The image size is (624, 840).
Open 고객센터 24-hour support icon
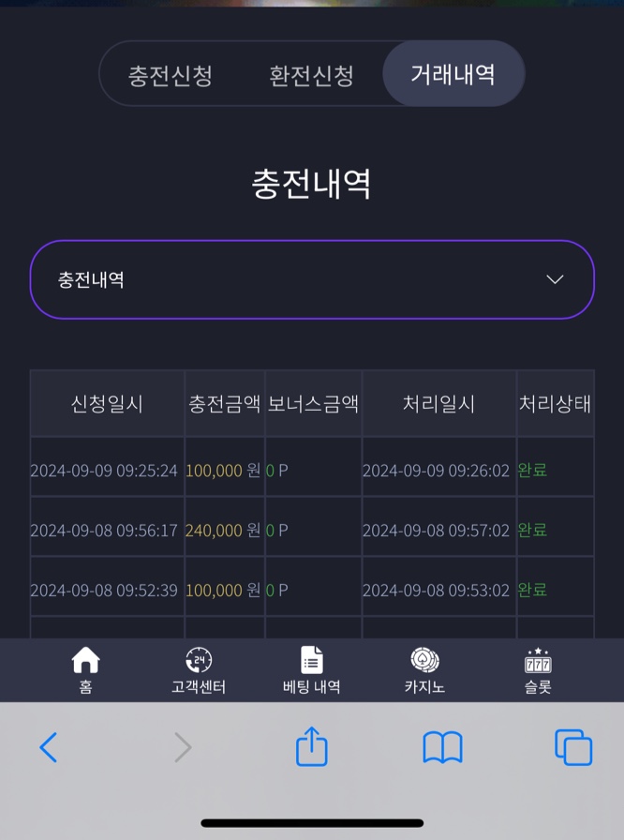tap(199, 660)
